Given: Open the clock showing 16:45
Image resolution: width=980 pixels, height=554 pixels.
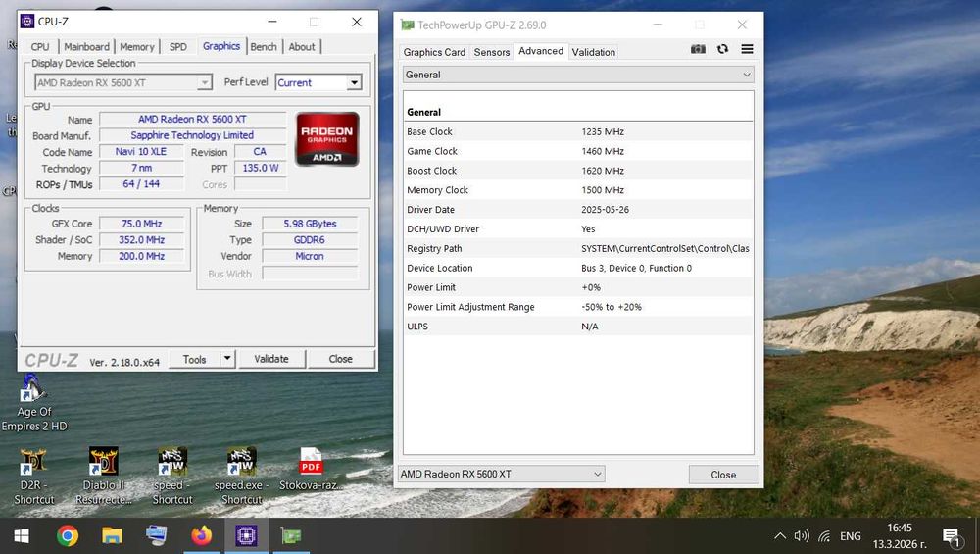Looking at the screenshot, I should coord(900,536).
